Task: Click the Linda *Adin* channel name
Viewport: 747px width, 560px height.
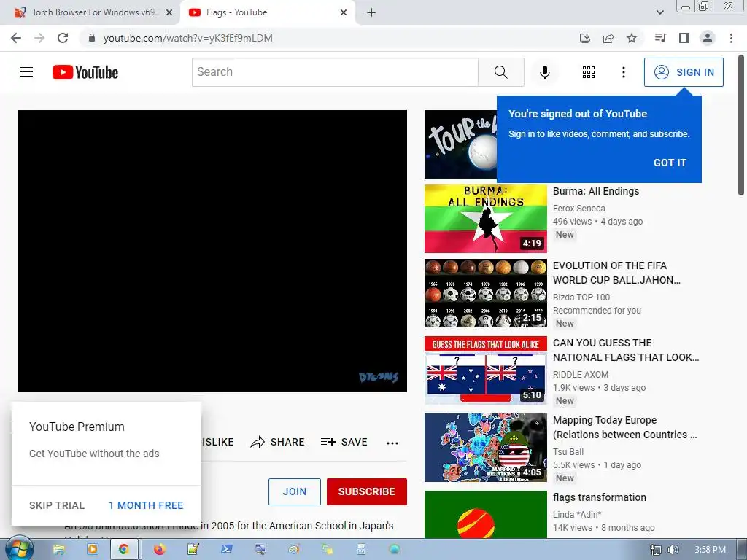Action: coord(577,514)
